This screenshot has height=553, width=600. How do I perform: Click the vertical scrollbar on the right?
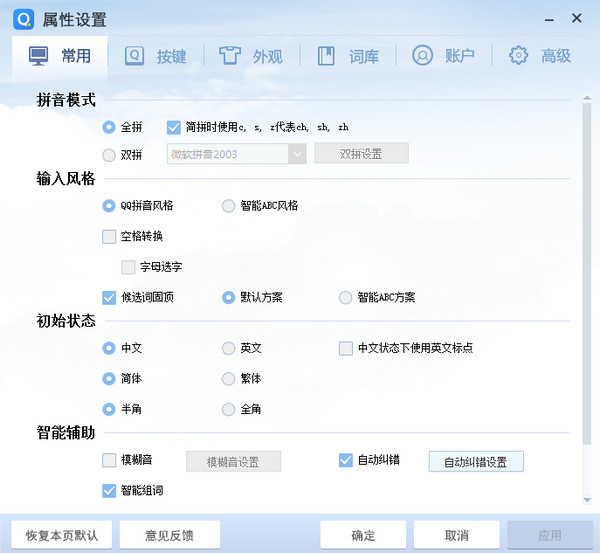tap(586, 270)
